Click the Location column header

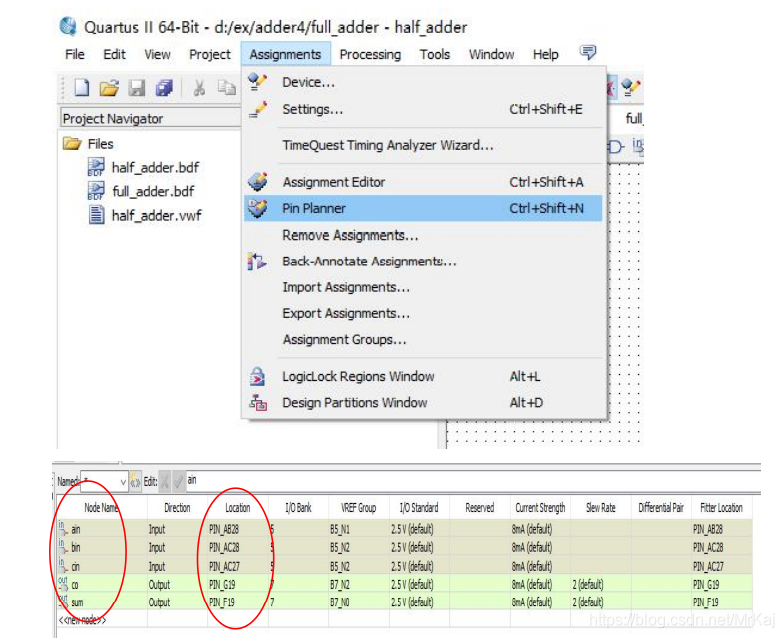[x=238, y=508]
